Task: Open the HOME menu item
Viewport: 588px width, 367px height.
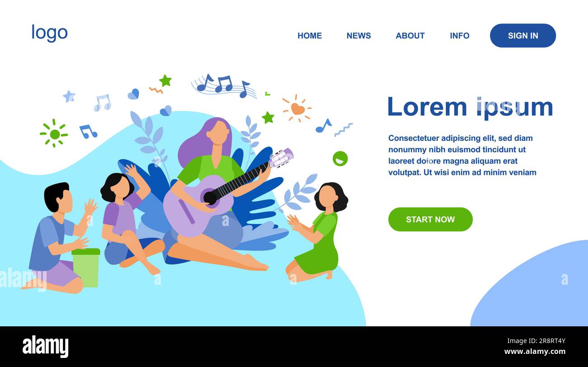Action: point(310,36)
